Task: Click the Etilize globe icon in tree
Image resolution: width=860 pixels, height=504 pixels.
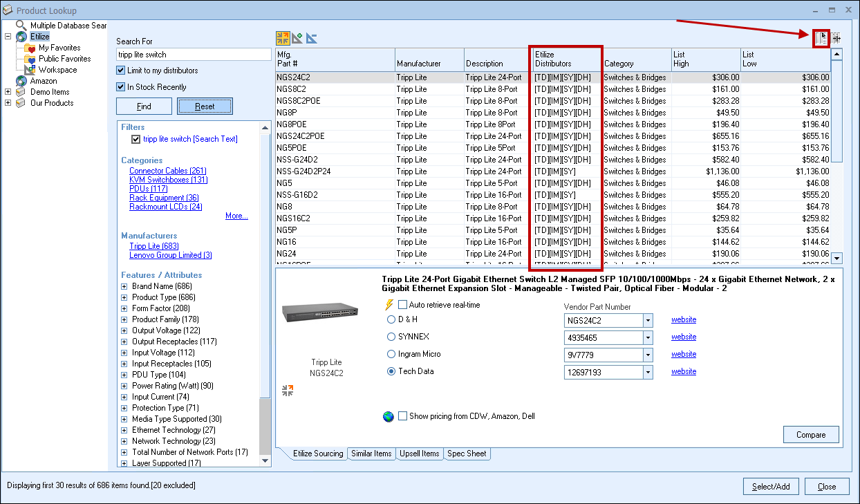Action: pos(21,37)
